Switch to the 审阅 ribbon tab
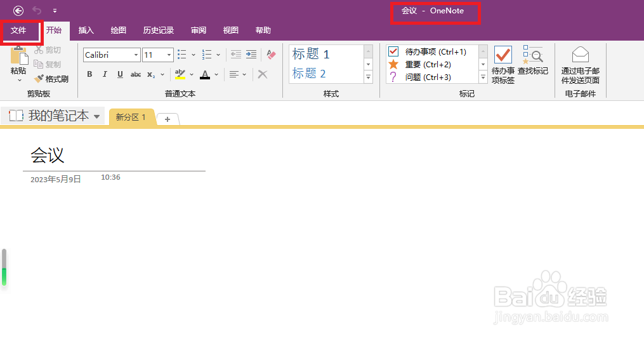The image size is (644, 339). point(199,30)
